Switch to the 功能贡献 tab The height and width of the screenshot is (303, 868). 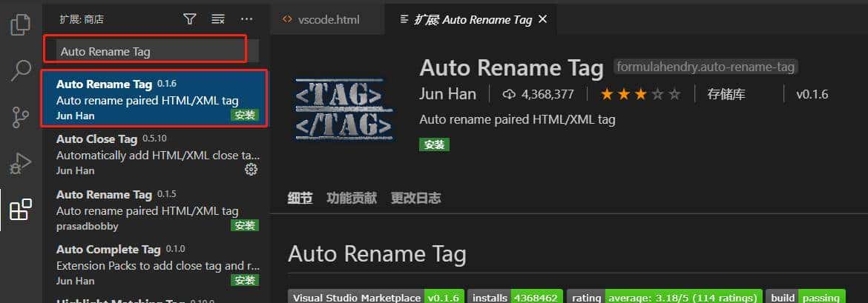point(352,198)
